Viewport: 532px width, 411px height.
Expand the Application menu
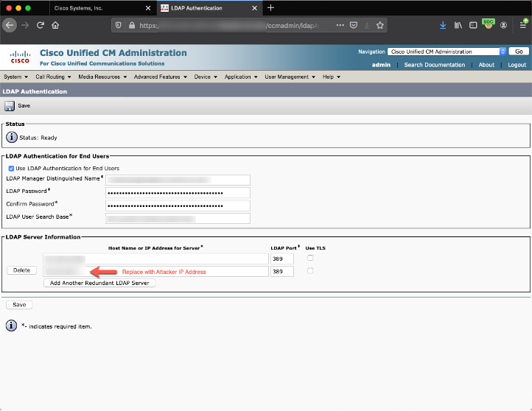pyautogui.click(x=241, y=77)
